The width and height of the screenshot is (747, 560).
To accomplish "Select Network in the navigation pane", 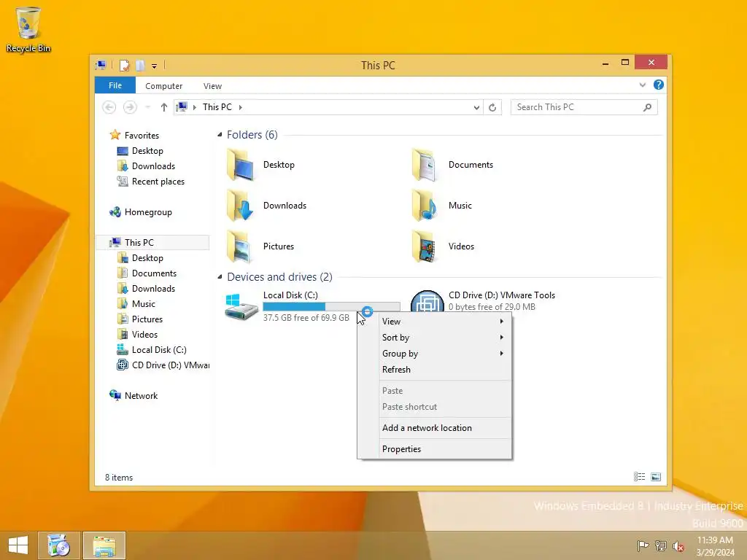I will [x=141, y=396].
